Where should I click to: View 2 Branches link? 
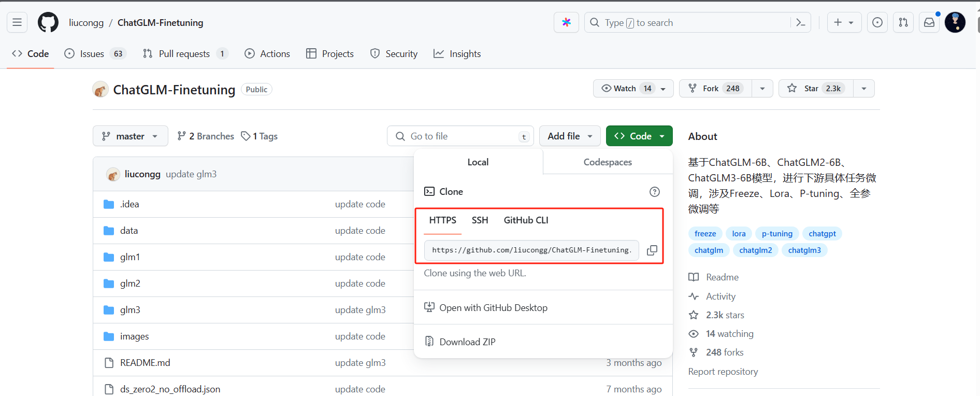point(206,136)
